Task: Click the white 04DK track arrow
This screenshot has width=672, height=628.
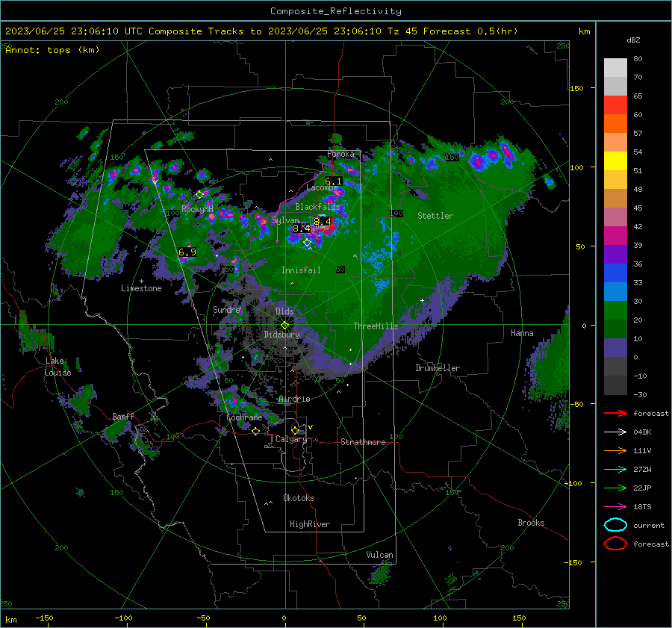Action: coord(615,432)
